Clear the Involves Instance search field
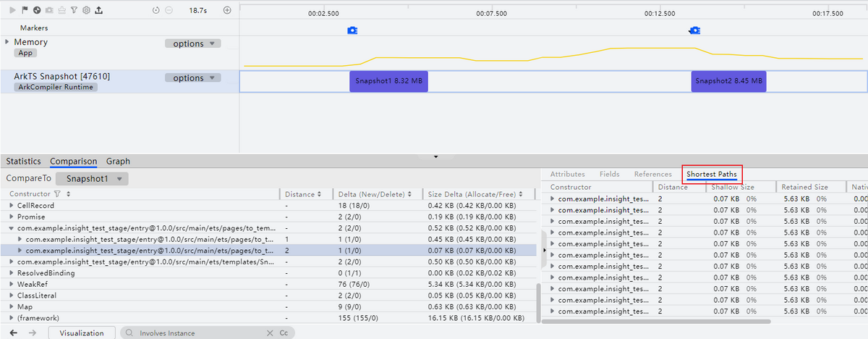 [x=270, y=333]
